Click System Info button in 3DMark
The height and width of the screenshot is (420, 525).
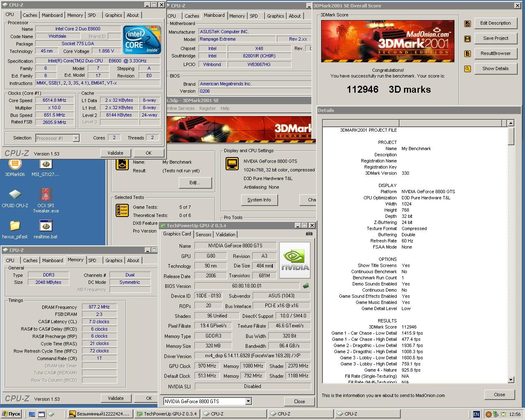coord(259,200)
